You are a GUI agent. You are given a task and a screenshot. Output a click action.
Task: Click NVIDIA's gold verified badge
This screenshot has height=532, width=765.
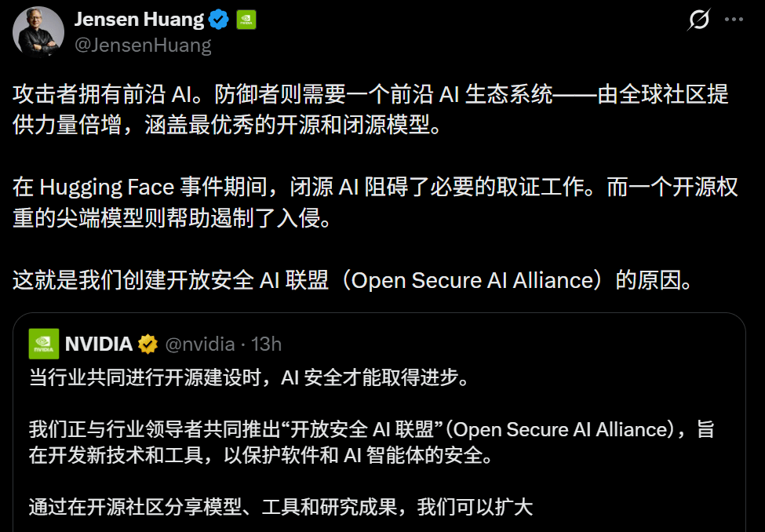[148, 344]
